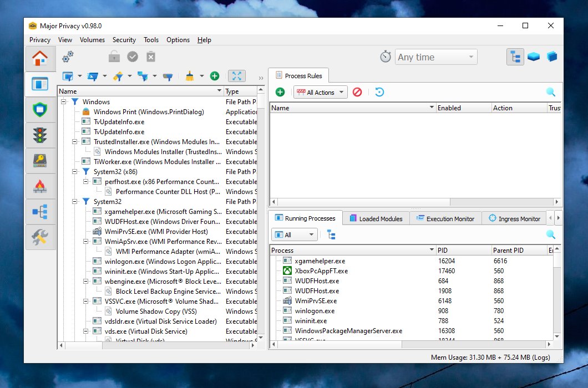Open the Home page in the sidebar
The image size is (588, 388).
[40, 59]
